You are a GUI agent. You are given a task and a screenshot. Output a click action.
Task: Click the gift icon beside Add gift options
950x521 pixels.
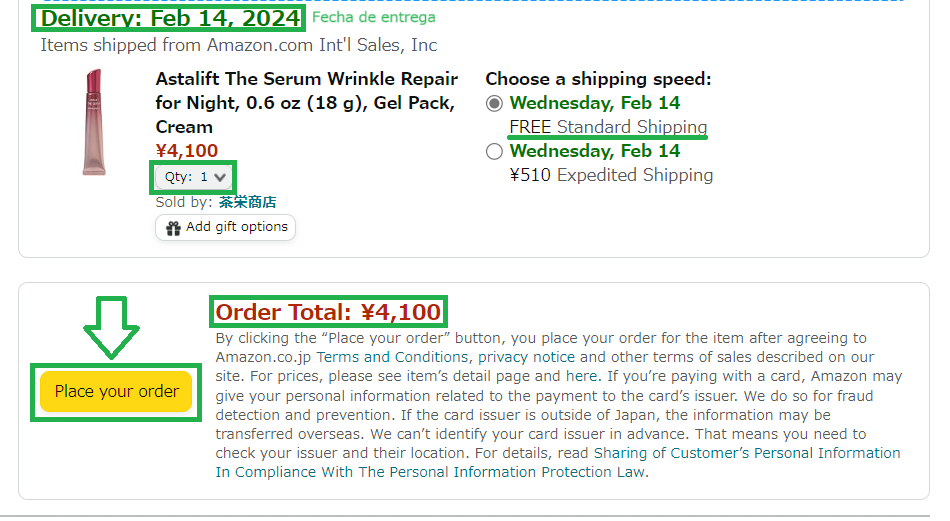pyautogui.click(x=173, y=228)
